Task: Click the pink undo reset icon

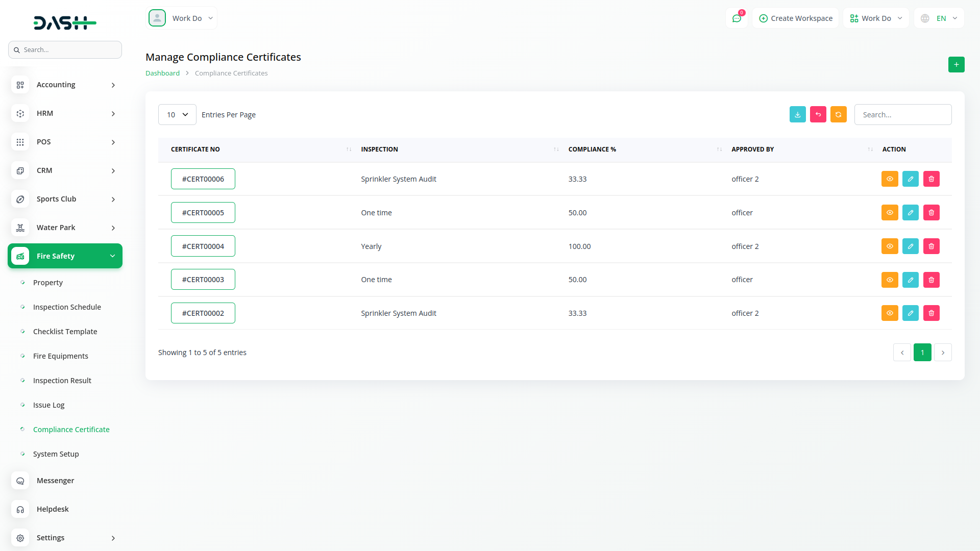Action: tap(818, 114)
